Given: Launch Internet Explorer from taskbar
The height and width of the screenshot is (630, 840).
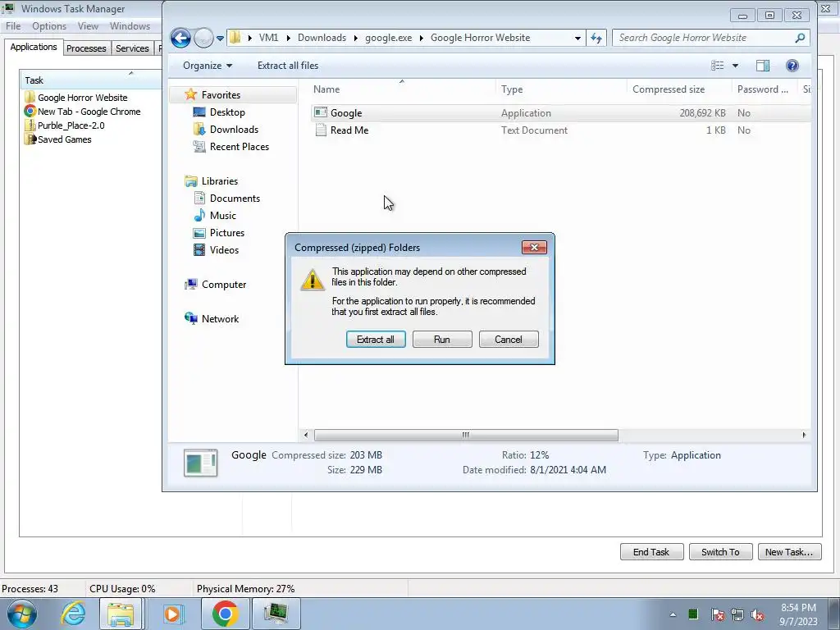Looking at the screenshot, I should [x=73, y=614].
